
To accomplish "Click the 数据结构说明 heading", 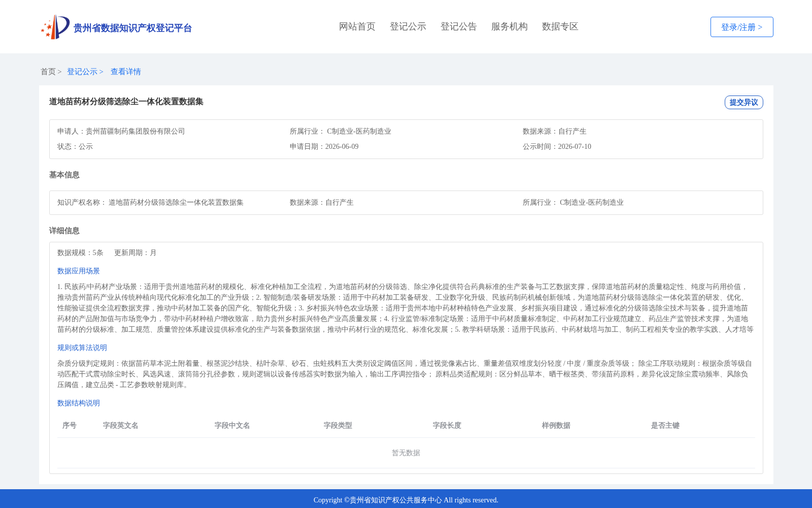I will [x=79, y=403].
